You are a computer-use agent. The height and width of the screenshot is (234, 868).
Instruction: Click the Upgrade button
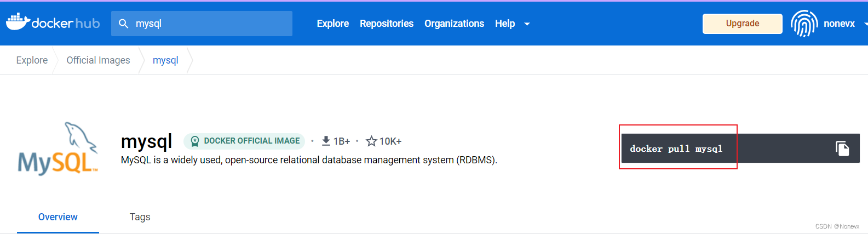point(743,24)
